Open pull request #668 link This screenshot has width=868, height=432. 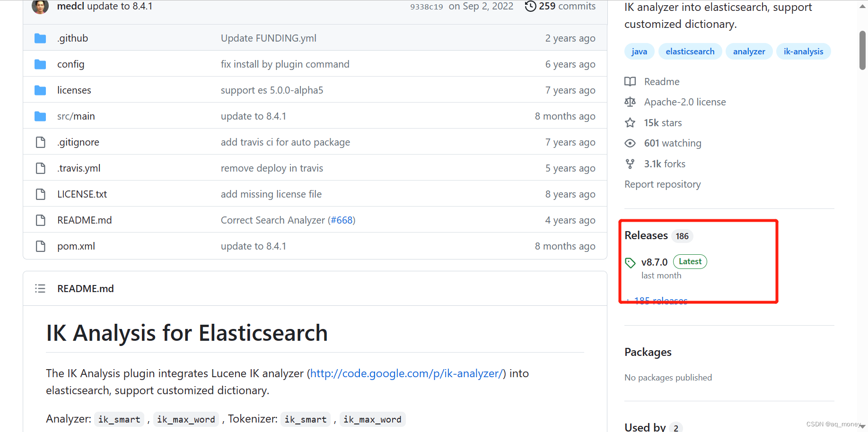[342, 220]
